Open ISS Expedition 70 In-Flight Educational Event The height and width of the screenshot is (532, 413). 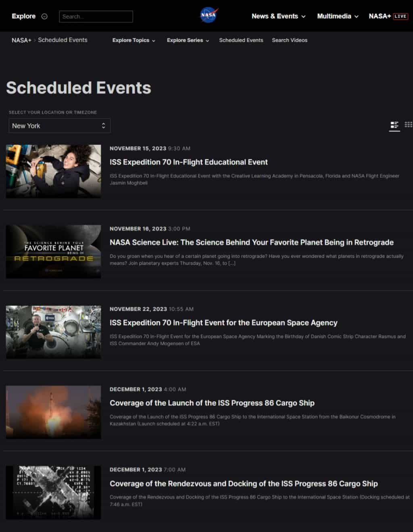click(x=189, y=162)
